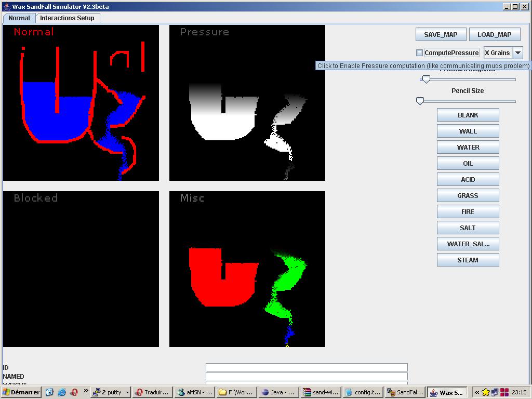Switch to the Interactions Setup tab

pyautogui.click(x=67, y=18)
